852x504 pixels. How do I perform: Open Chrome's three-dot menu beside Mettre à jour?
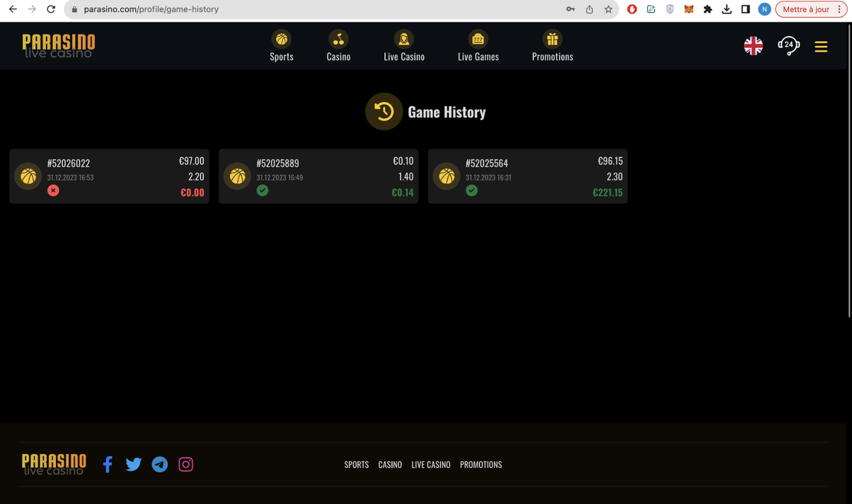tap(839, 9)
